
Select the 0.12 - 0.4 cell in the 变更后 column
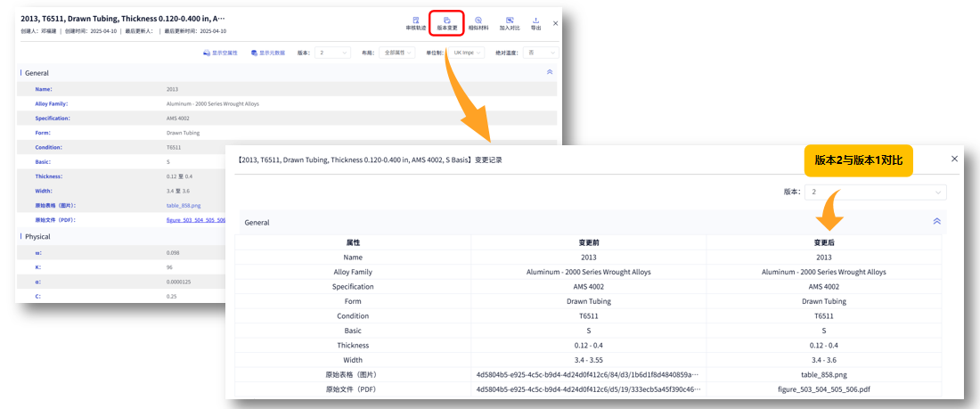(824, 345)
